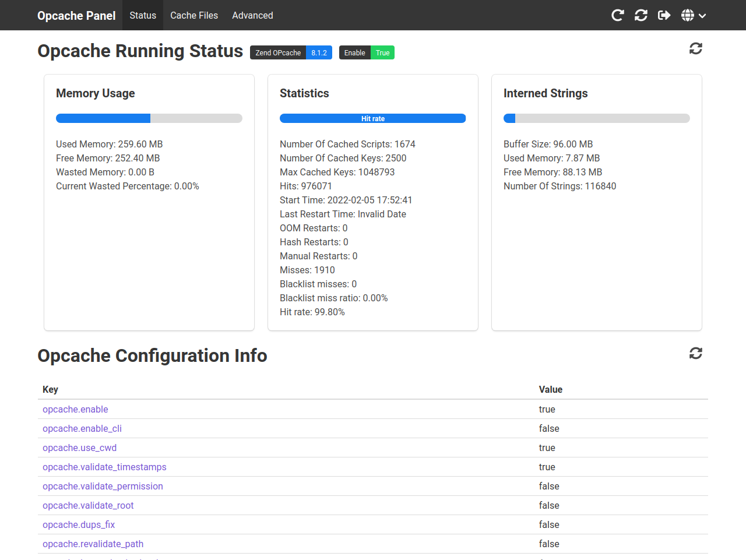Refresh the Opcache Configuration Info section
This screenshot has width=746, height=560.
pos(695,353)
